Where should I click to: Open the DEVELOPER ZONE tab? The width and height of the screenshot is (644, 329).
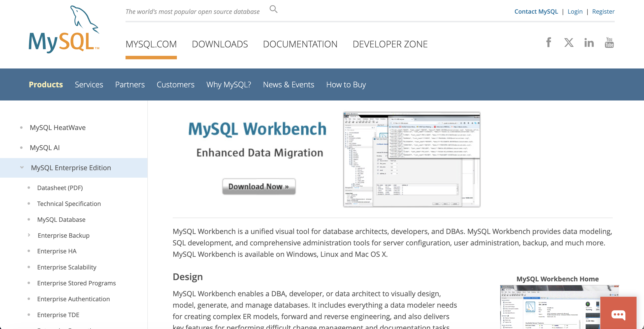pyautogui.click(x=390, y=44)
